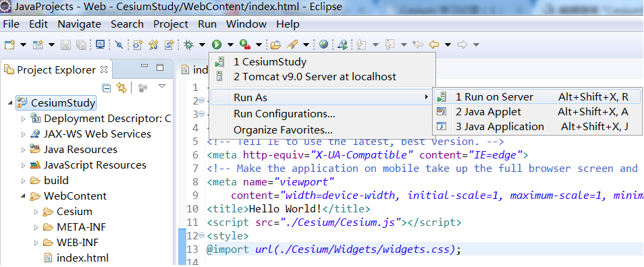Image resolution: width=644 pixels, height=267 pixels.
Task: Click the open folder toolbar icon
Action: click(x=275, y=44)
